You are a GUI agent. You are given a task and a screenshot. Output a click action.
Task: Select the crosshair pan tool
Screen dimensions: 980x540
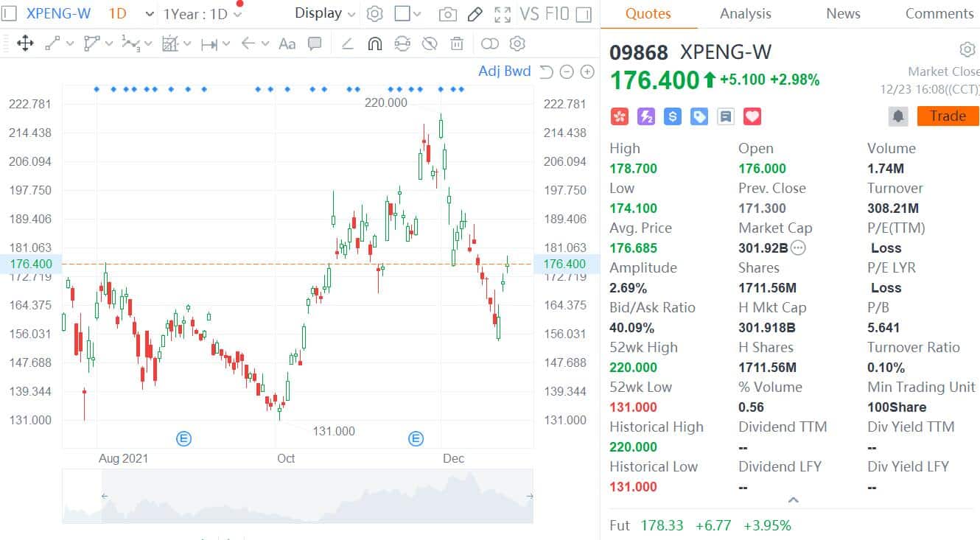(26, 43)
